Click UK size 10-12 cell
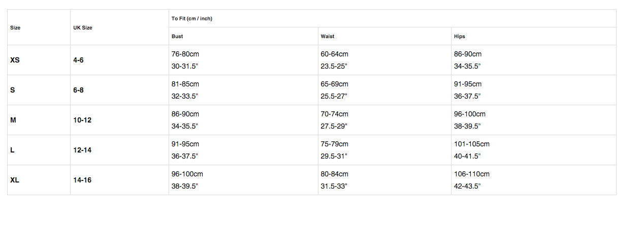Image resolution: width=644 pixels, height=244 pixels. tap(82, 120)
